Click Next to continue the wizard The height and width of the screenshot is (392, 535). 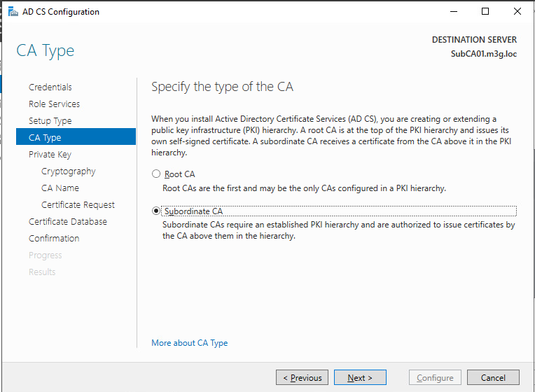pyautogui.click(x=359, y=378)
